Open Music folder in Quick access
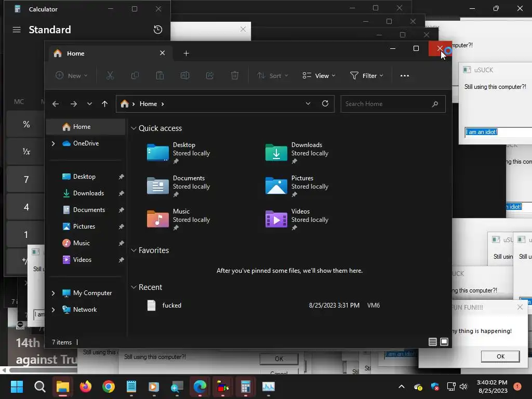Screen dimensions: 532x399 point(179,220)
